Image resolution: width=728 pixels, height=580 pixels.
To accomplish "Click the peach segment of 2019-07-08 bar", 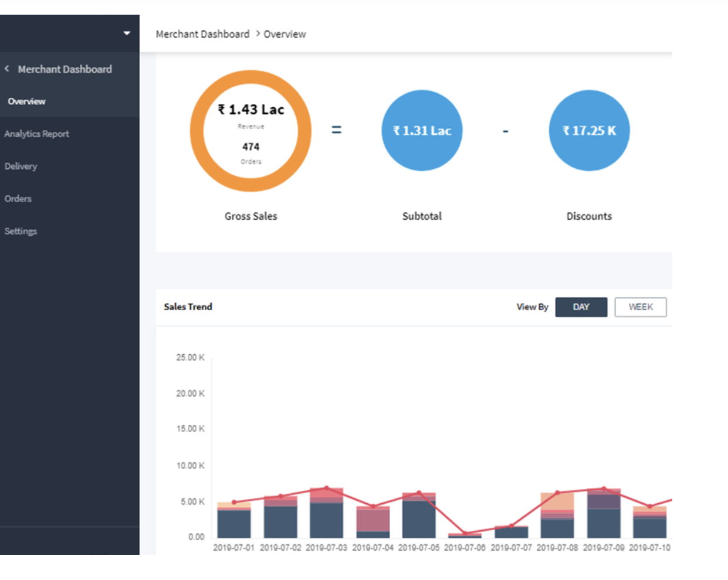I will click(x=557, y=501).
